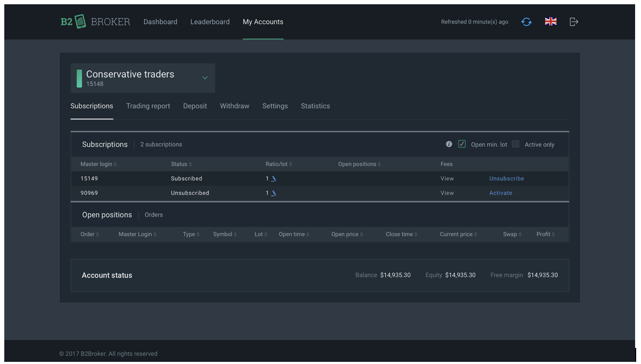Switch to the Statistics tab
Image resolution: width=641 pixels, height=364 pixels.
[315, 106]
